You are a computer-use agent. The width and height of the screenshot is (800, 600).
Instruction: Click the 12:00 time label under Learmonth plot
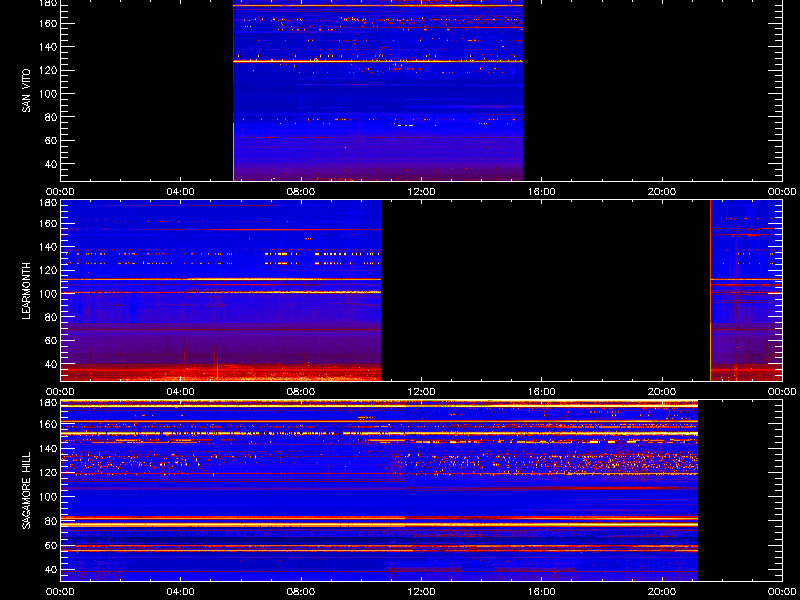(x=421, y=392)
